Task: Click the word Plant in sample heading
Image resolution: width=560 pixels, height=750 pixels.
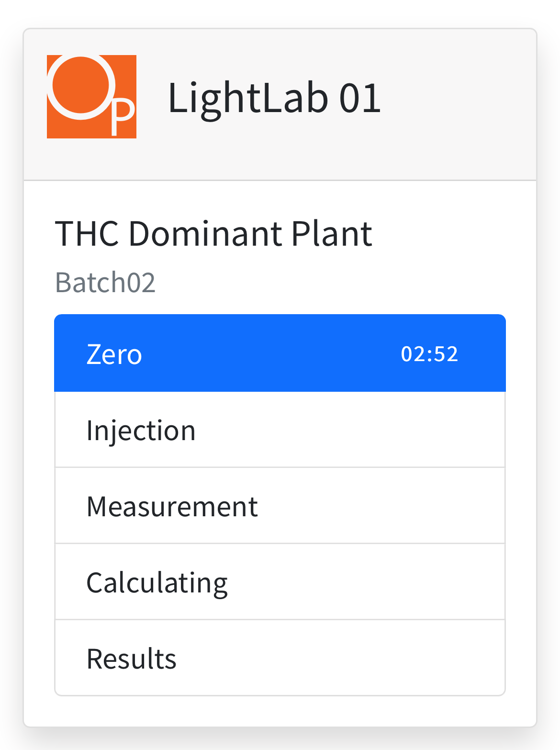Action: [331, 234]
